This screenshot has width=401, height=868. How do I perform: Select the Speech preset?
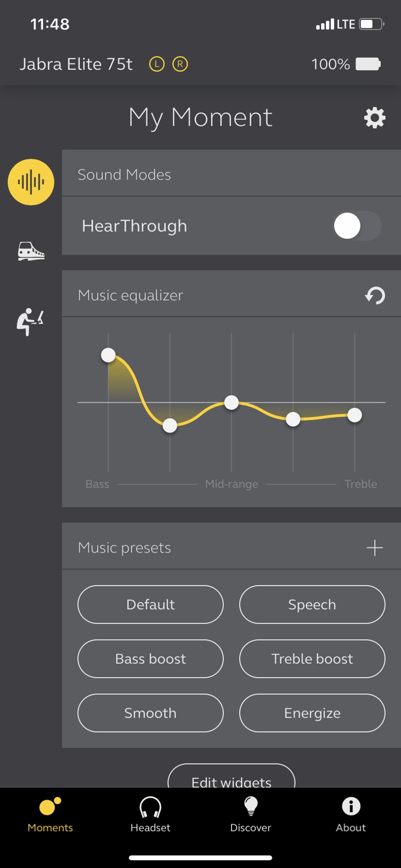point(312,605)
